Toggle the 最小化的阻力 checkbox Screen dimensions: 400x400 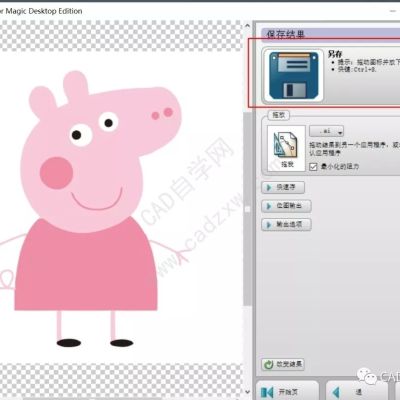tap(313, 166)
